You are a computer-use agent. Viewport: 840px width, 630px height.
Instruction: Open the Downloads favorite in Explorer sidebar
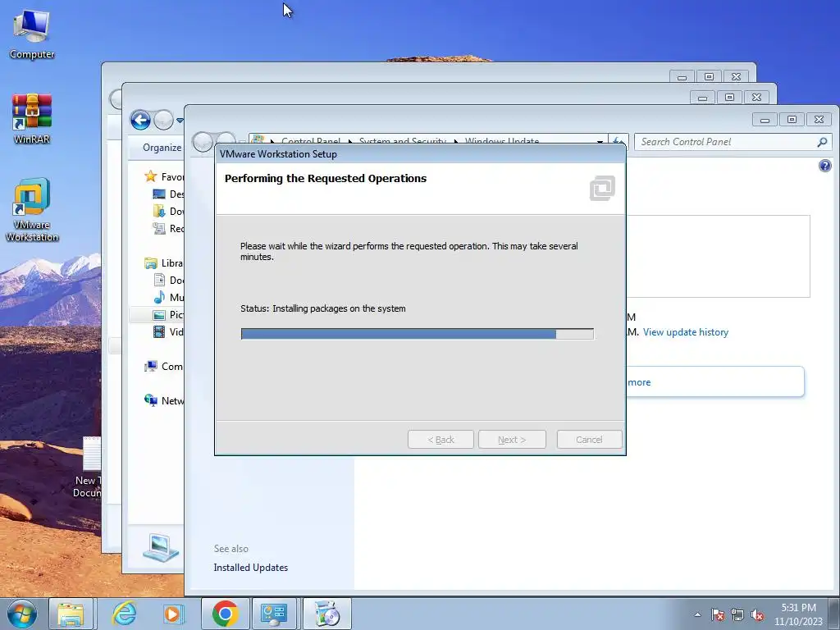click(x=169, y=211)
